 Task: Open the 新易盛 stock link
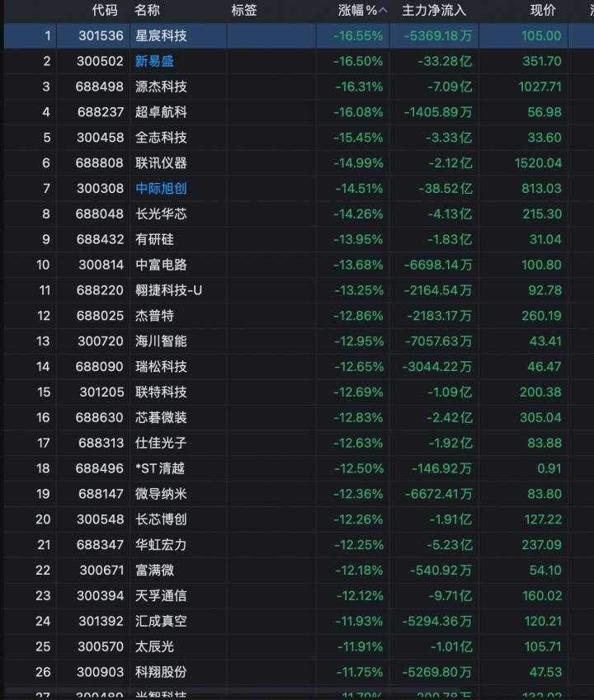[x=154, y=61]
